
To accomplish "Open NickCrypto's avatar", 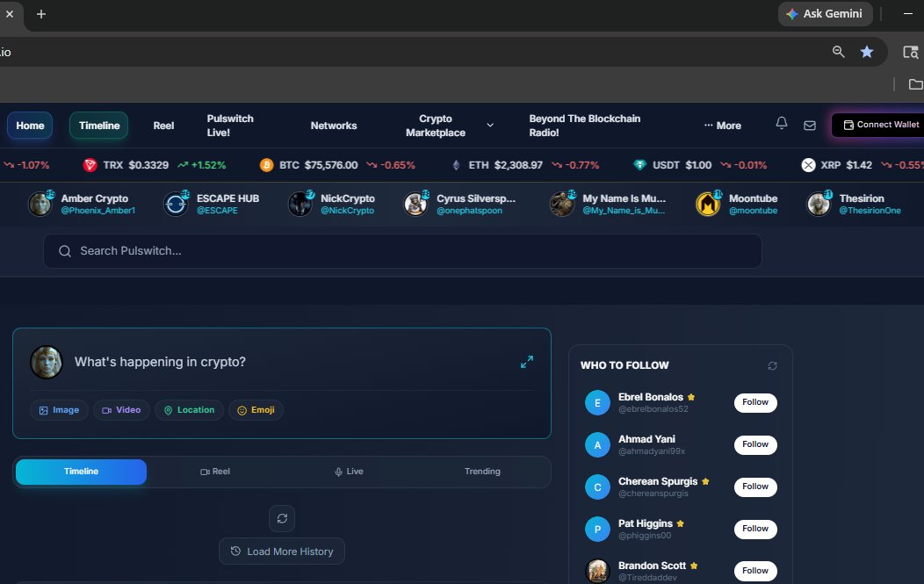I will [300, 204].
